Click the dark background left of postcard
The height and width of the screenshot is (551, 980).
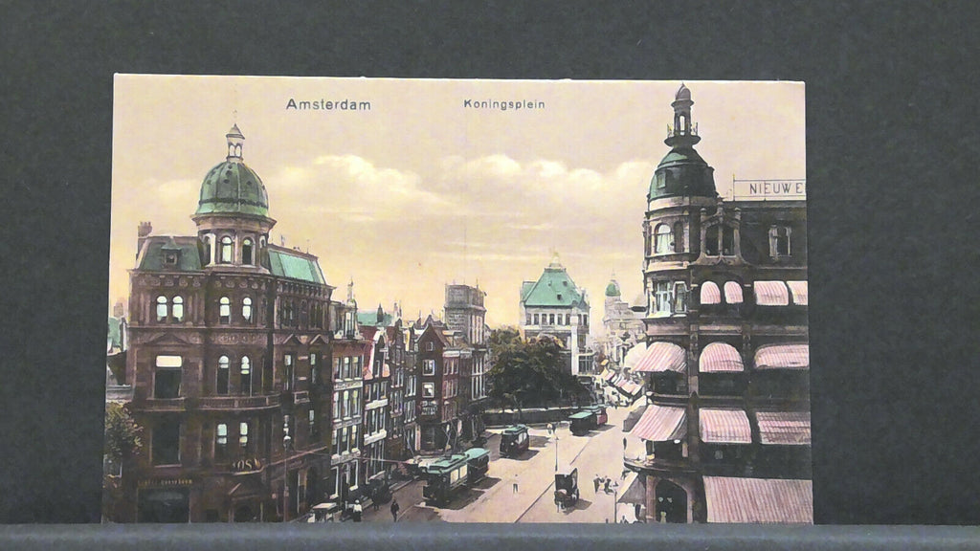click(53, 287)
